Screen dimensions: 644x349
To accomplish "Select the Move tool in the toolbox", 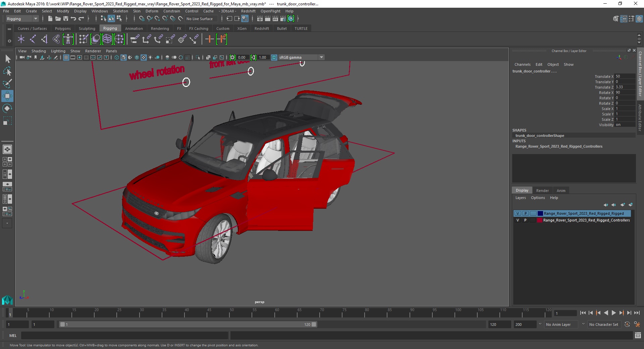I will tap(7, 96).
